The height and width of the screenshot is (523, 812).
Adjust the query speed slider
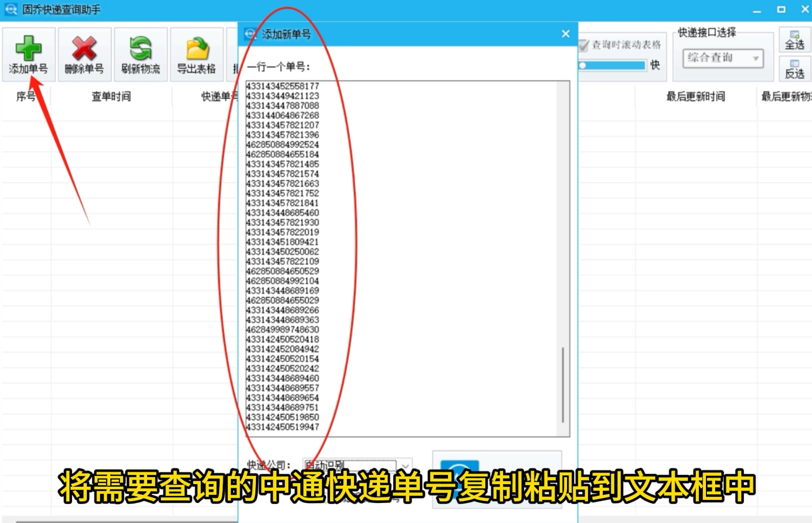[612, 65]
